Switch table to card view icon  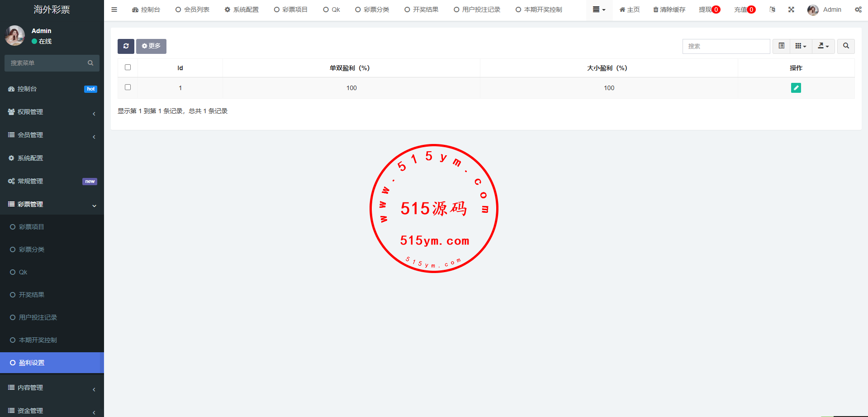[781, 46]
